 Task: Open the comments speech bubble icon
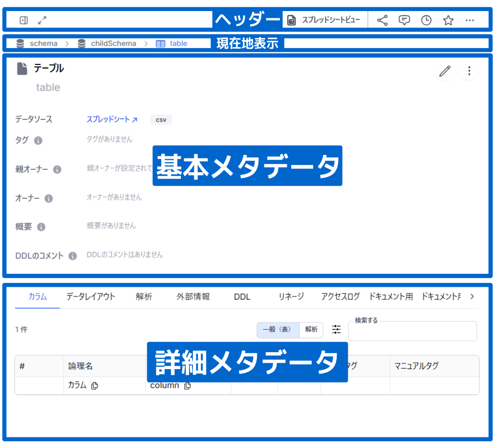[x=404, y=20]
